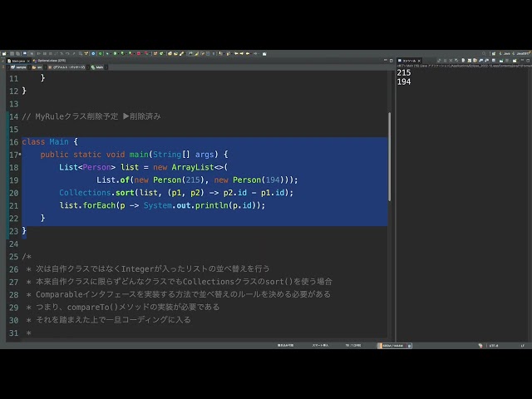Click the src breadcrumb segment
Image resolution: width=532 pixels, height=399 pixels.
(37, 67)
